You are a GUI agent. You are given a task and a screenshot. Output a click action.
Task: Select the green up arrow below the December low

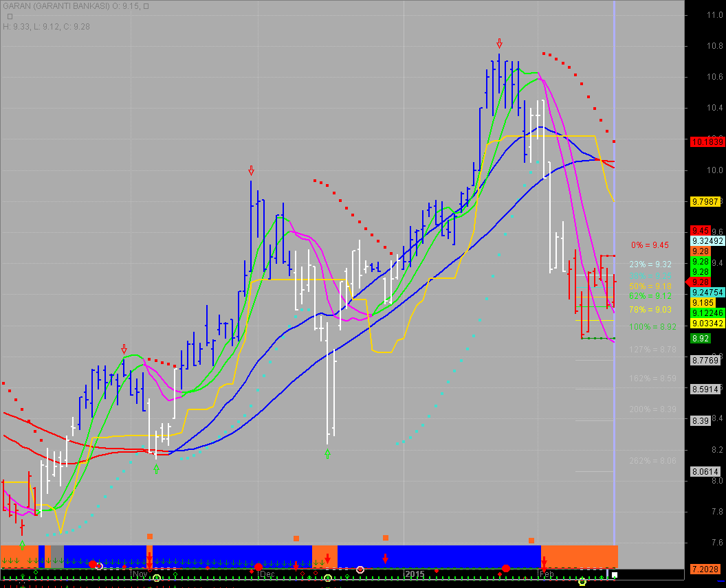coord(327,453)
